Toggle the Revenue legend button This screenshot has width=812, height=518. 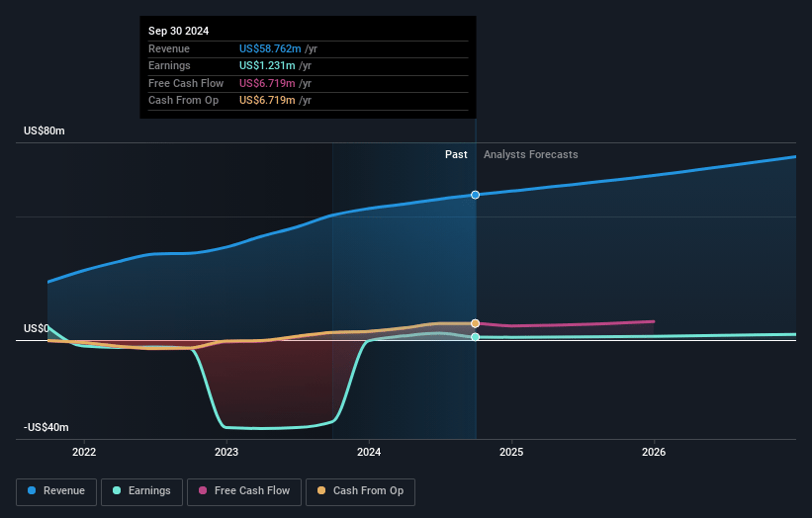(56, 491)
